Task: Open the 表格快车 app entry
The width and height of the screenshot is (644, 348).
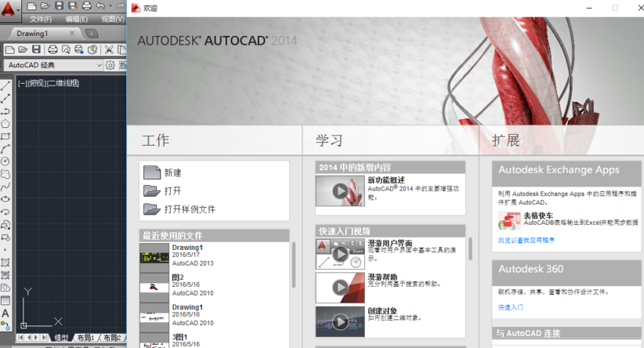Action: (x=568, y=219)
